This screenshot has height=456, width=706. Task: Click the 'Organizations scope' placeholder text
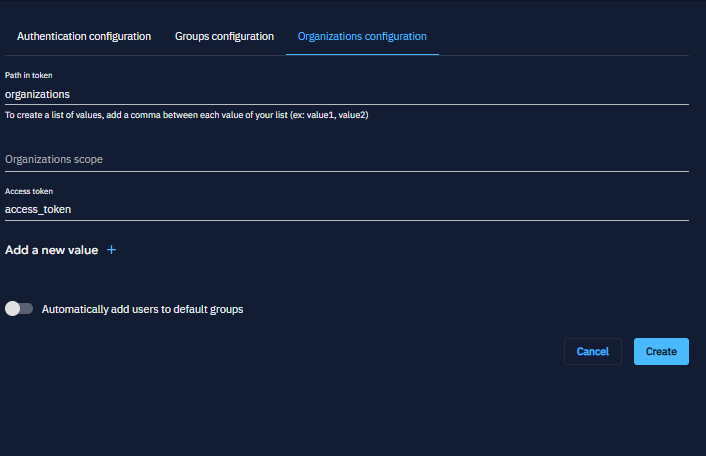[x=54, y=159]
